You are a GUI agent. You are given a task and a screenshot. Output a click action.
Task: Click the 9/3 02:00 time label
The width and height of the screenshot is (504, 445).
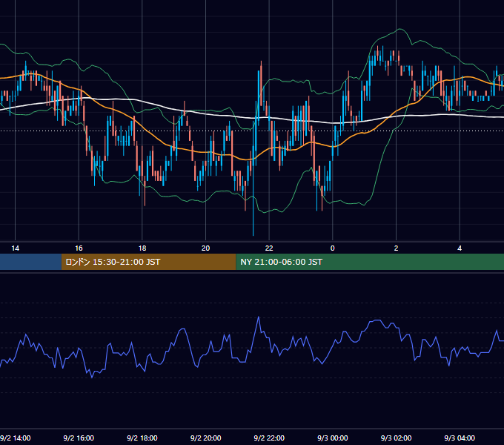click(396, 438)
